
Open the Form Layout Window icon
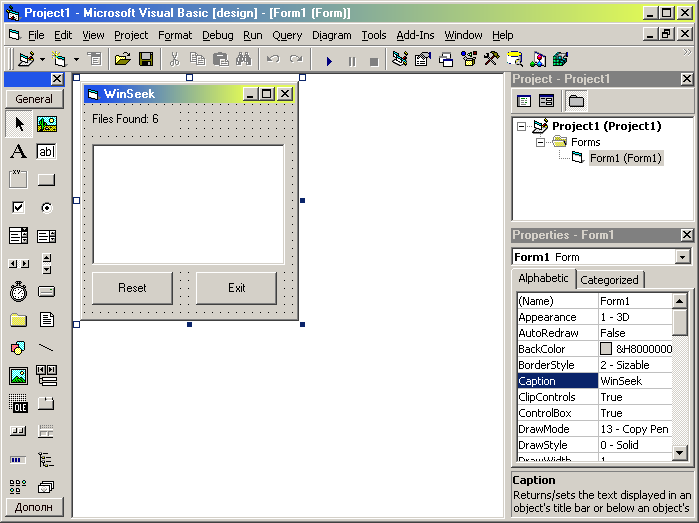(x=446, y=59)
